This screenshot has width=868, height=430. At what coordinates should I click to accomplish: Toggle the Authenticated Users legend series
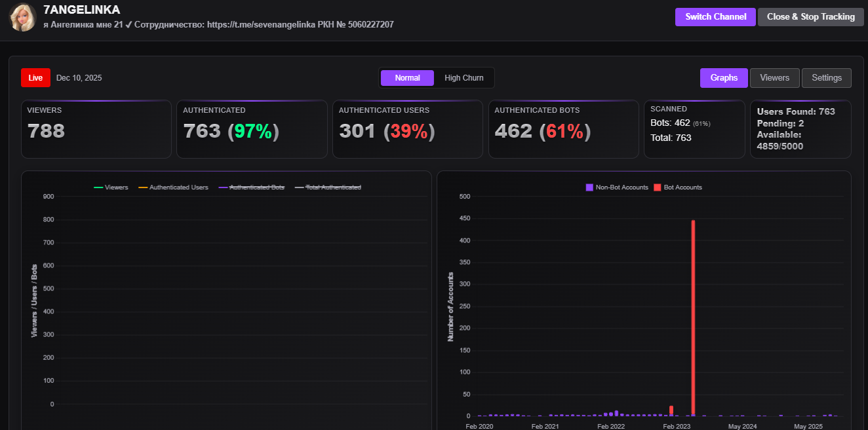point(173,187)
